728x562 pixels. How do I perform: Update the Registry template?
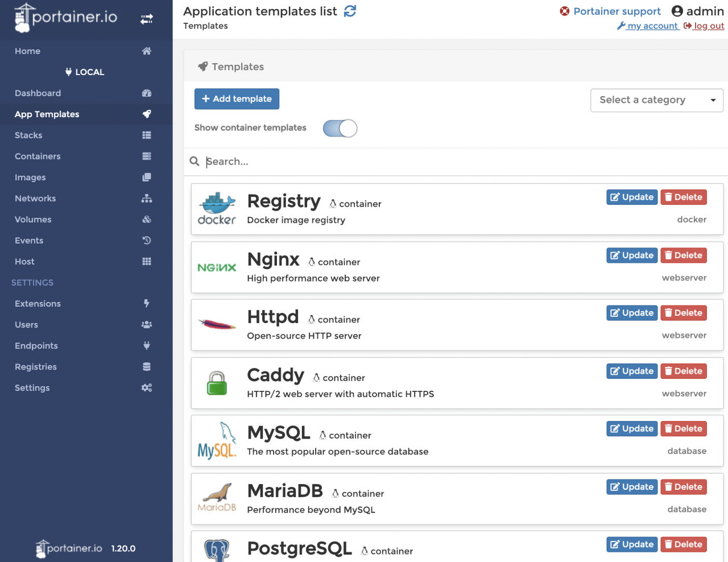pos(632,197)
